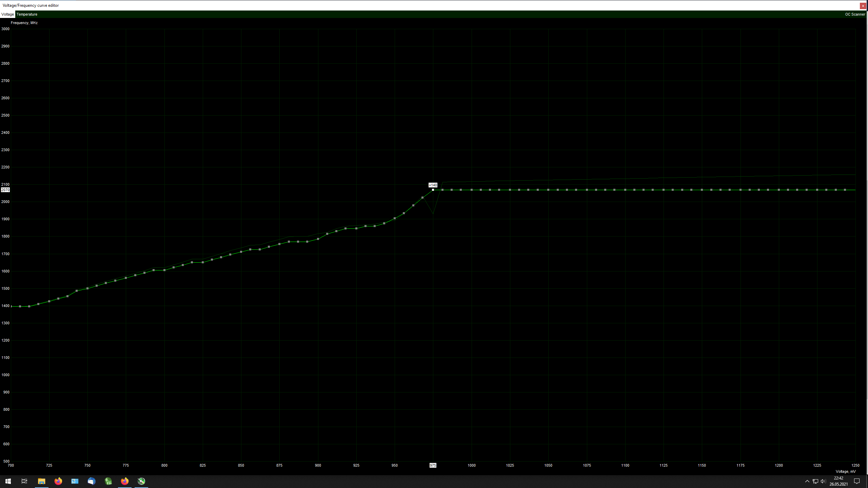Screen dimensions: 868x488
Task: Open File Explorer from the taskbar
Action: [41, 481]
